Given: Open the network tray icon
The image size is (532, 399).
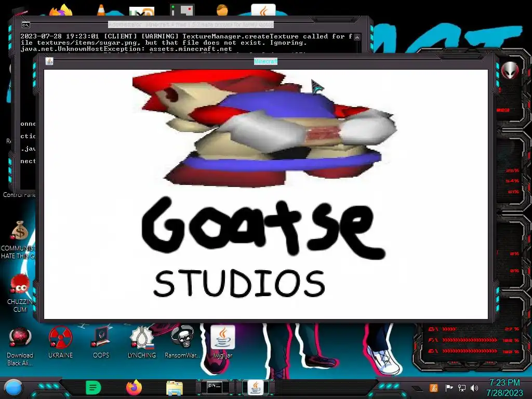Looking at the screenshot, I should pos(461,388).
